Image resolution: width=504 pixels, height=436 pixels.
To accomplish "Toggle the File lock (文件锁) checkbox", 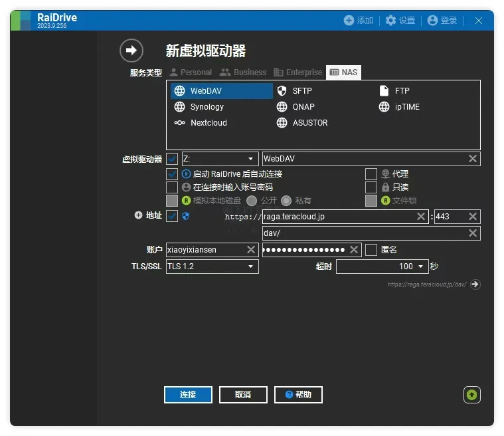I will (371, 201).
